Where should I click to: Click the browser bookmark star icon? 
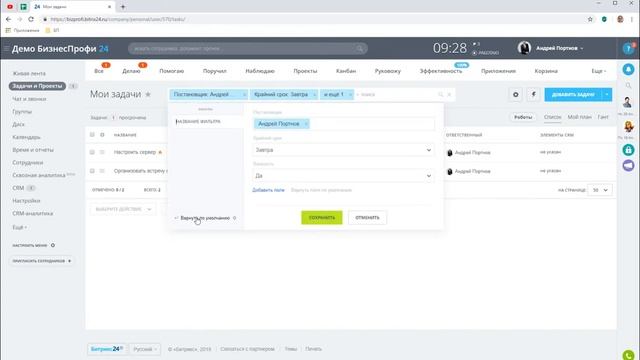[590, 19]
